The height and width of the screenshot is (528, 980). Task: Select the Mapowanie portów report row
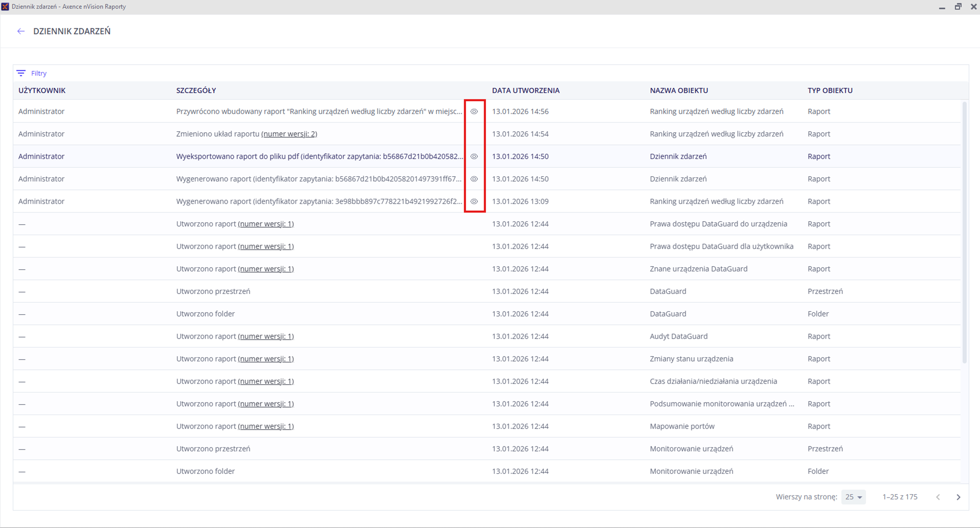pos(682,426)
